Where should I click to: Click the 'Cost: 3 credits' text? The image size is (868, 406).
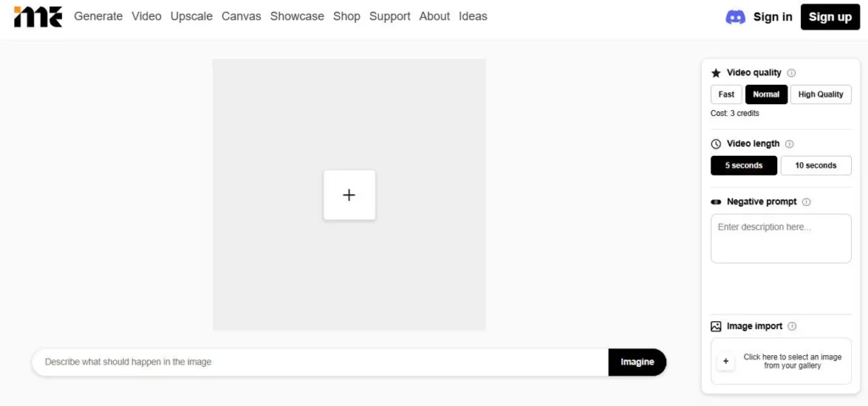click(735, 114)
